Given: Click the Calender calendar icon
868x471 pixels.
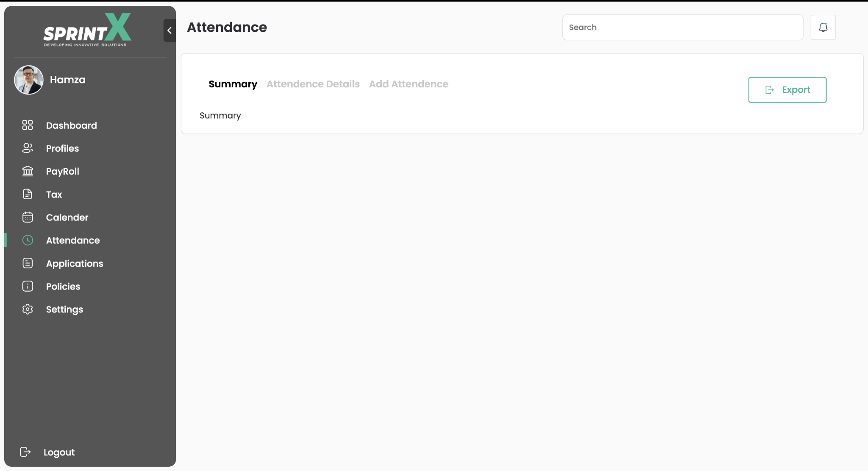Looking at the screenshot, I should coord(28,217).
